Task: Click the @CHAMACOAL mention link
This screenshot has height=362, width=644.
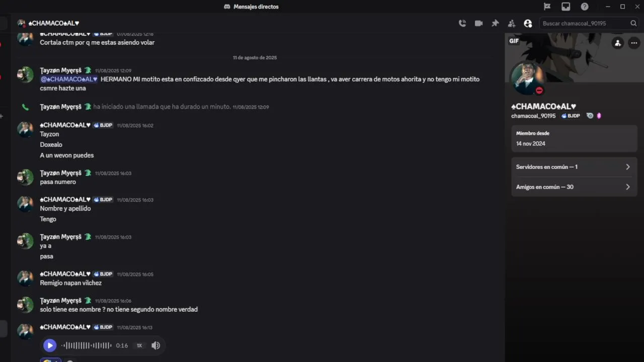Action: [69, 79]
